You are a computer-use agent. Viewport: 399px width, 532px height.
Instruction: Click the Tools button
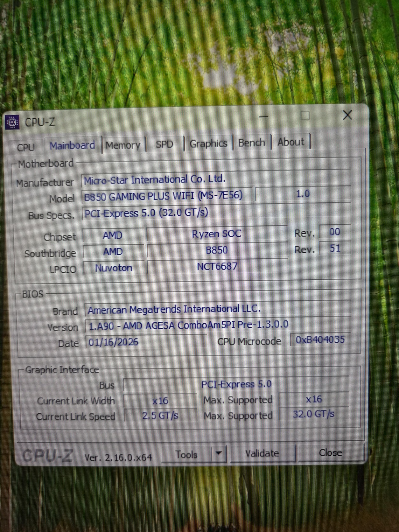186,454
